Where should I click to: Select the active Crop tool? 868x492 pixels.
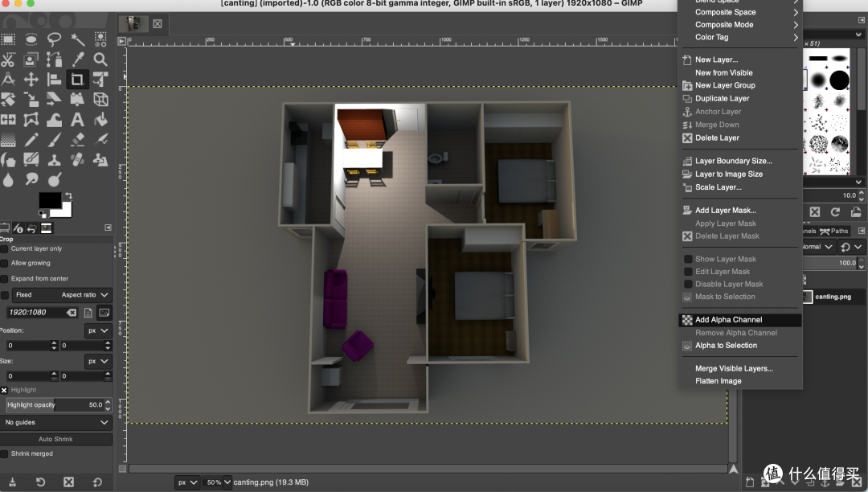point(77,80)
